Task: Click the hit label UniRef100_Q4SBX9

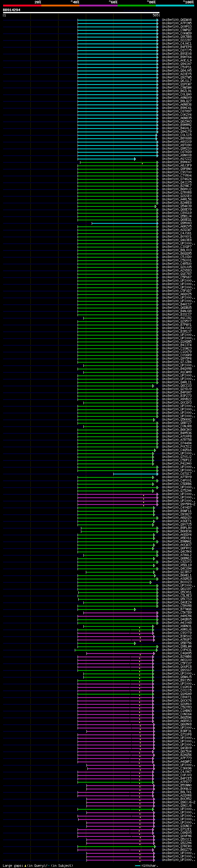Action: (x=177, y=749)
